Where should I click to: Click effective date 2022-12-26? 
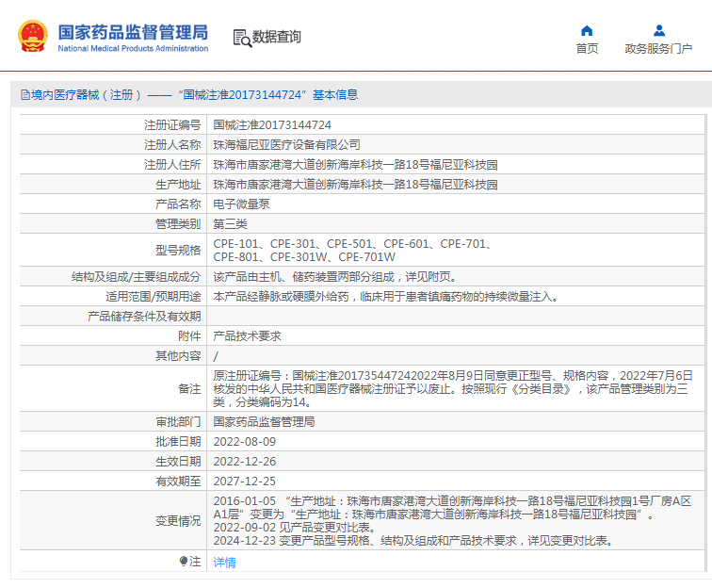click(245, 461)
